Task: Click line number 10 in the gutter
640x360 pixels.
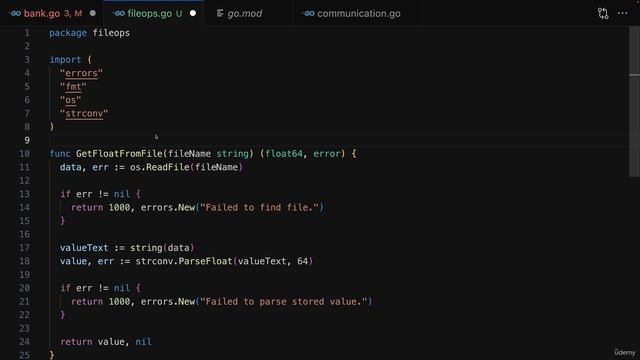Action: pos(24,154)
